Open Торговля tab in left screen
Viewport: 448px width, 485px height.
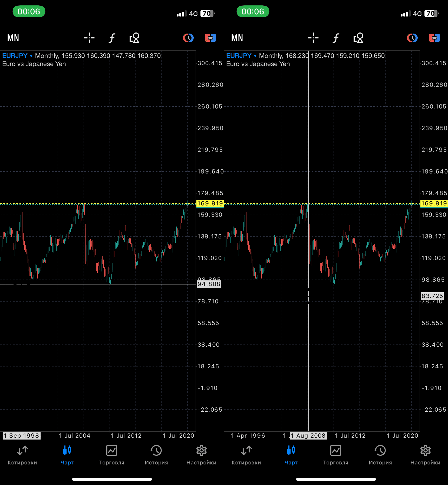click(112, 455)
